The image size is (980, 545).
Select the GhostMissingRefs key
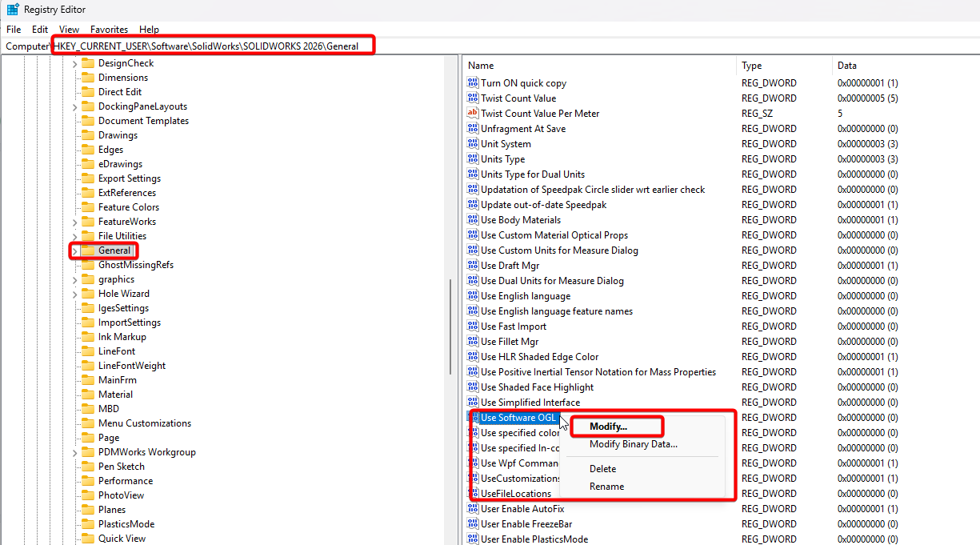tap(136, 265)
